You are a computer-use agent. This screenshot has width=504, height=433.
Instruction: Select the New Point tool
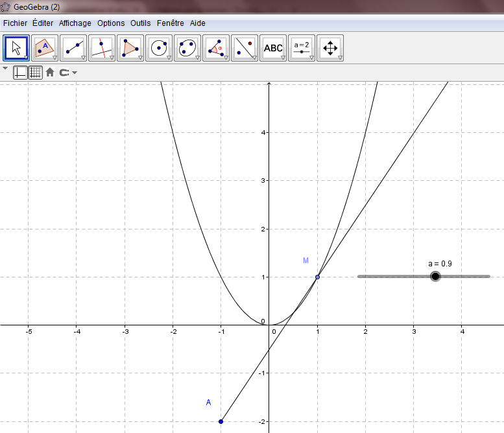point(45,48)
